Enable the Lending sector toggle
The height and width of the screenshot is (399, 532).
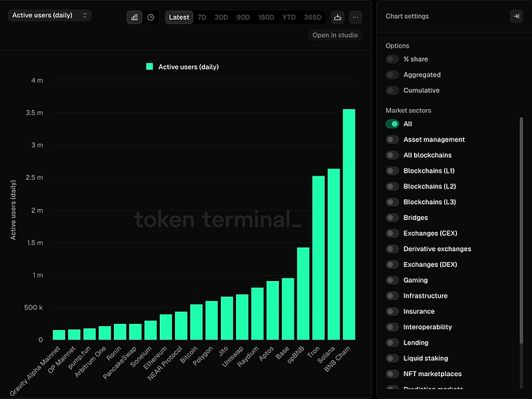pyautogui.click(x=392, y=342)
